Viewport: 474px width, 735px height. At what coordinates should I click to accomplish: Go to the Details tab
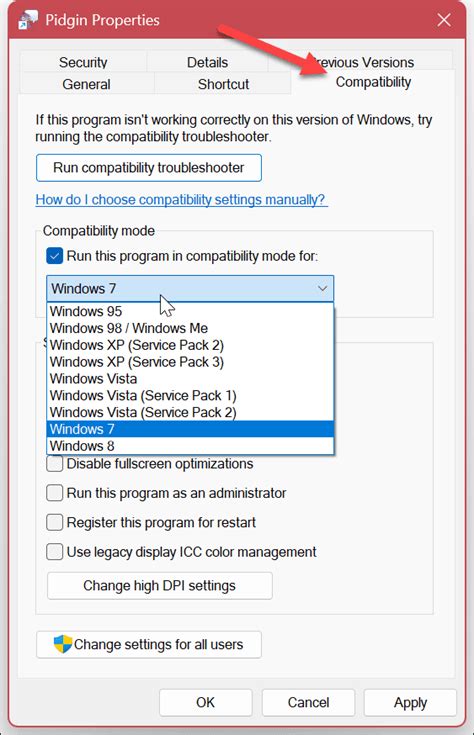[207, 62]
